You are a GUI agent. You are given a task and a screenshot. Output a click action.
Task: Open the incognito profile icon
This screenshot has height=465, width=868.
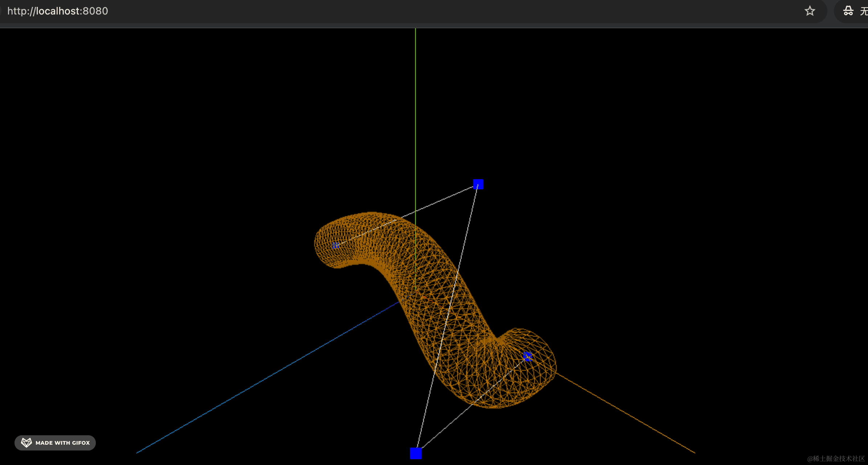[x=848, y=11]
